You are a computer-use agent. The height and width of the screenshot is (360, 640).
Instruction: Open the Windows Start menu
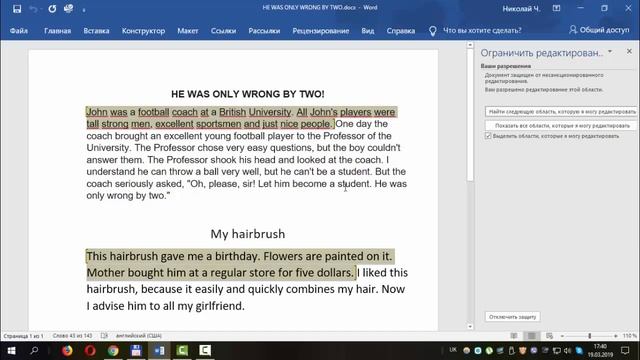click(11, 350)
